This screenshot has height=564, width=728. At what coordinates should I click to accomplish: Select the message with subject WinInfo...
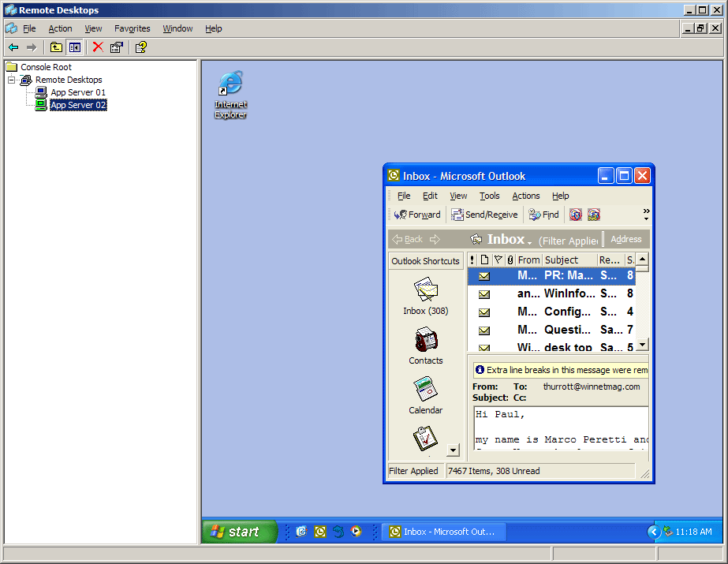[551, 294]
